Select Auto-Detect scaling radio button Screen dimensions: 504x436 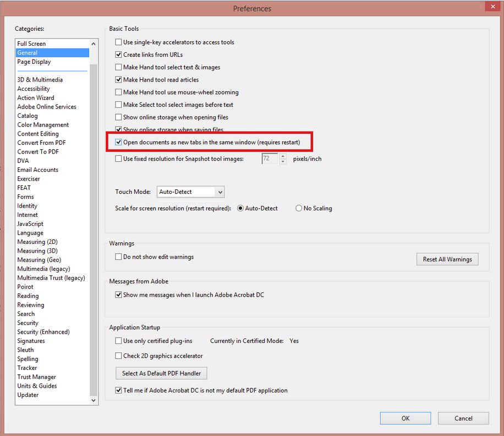click(240, 208)
